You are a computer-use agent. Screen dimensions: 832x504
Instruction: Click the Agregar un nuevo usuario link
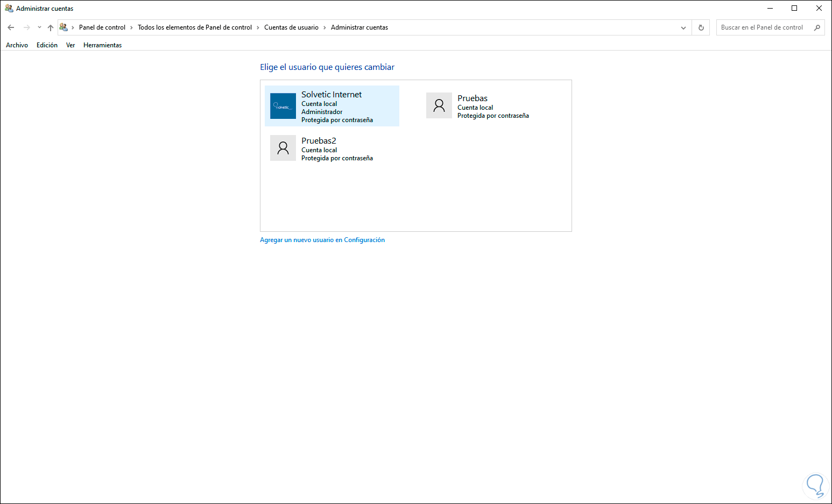pyautogui.click(x=322, y=239)
